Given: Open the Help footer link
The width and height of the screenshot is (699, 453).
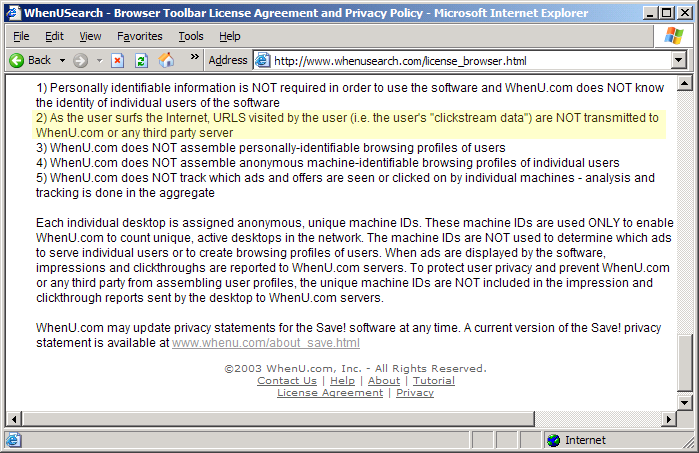Looking at the screenshot, I should [342, 381].
